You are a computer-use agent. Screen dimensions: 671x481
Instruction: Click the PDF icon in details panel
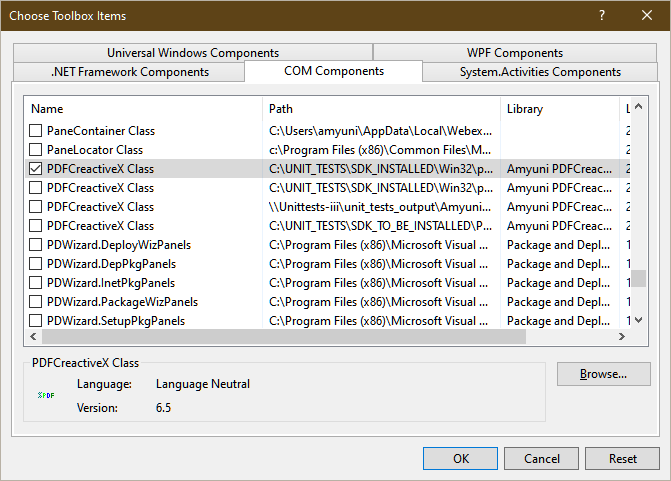(46, 395)
